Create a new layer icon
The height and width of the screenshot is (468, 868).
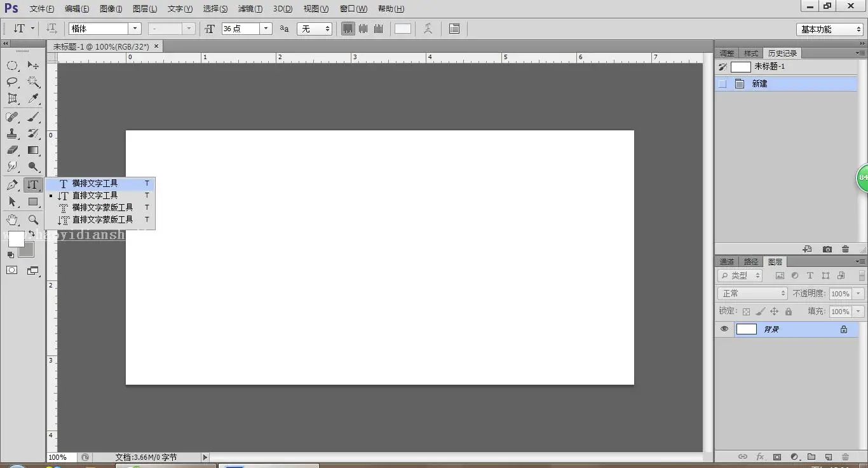pyautogui.click(x=829, y=457)
